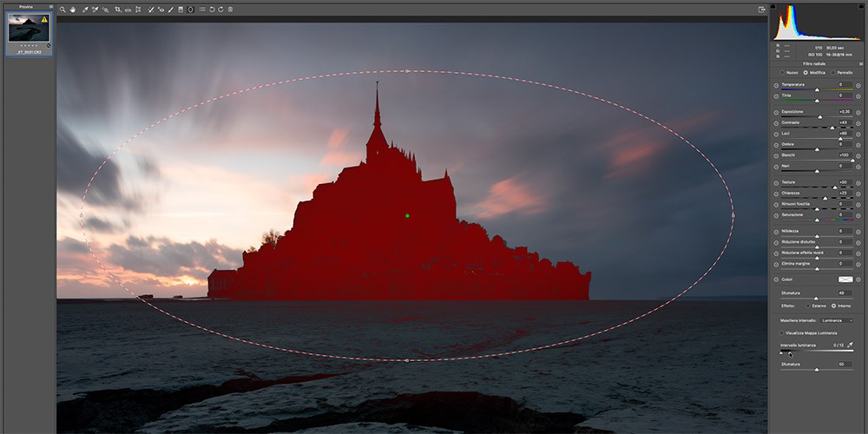868x434 pixels.
Task: Select the Hand tool
Action: tap(73, 10)
